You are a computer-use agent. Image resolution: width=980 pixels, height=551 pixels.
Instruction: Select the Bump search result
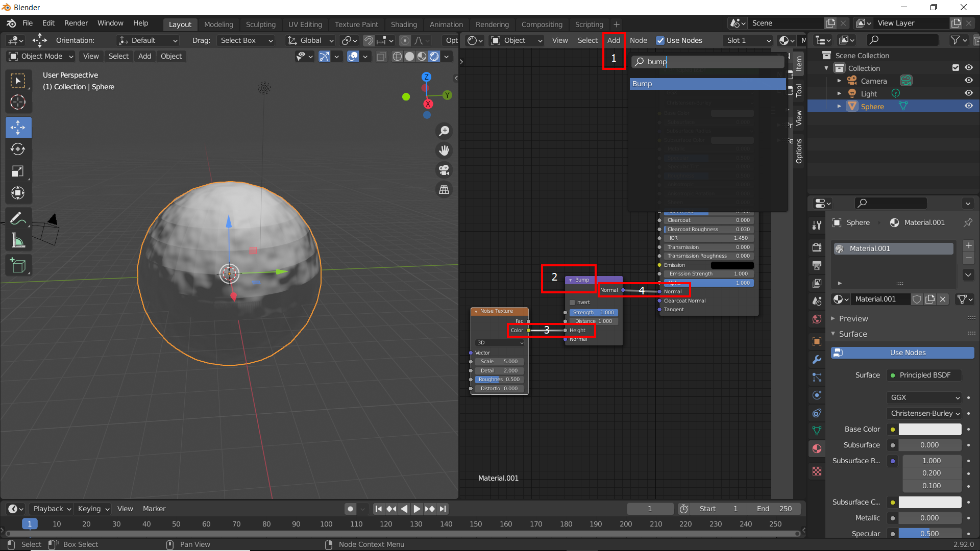[x=707, y=84]
